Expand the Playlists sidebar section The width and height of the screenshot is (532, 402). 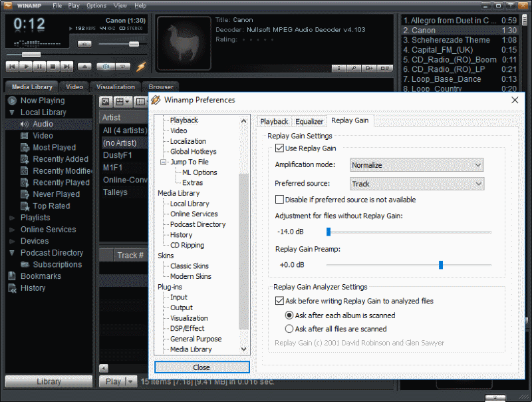pos(12,218)
